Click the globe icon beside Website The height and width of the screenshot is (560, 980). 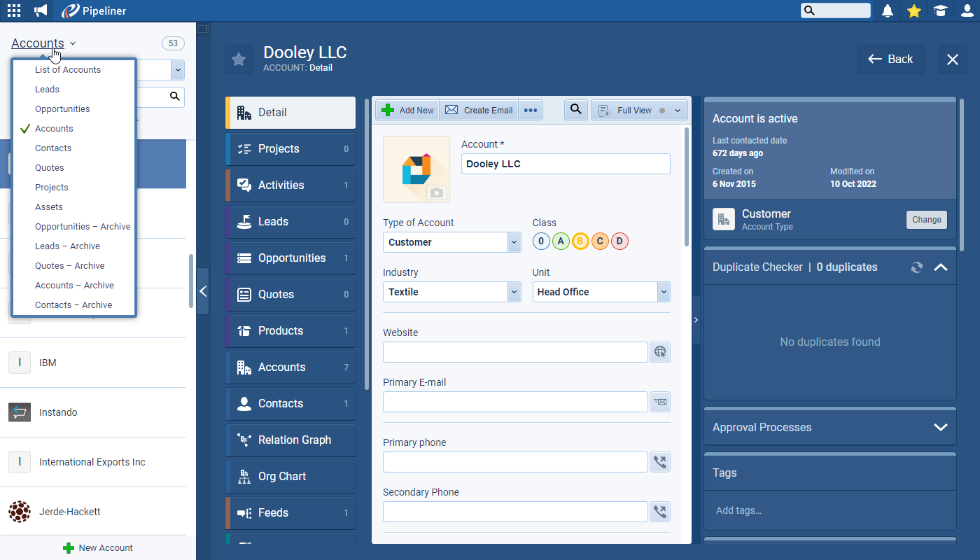659,352
